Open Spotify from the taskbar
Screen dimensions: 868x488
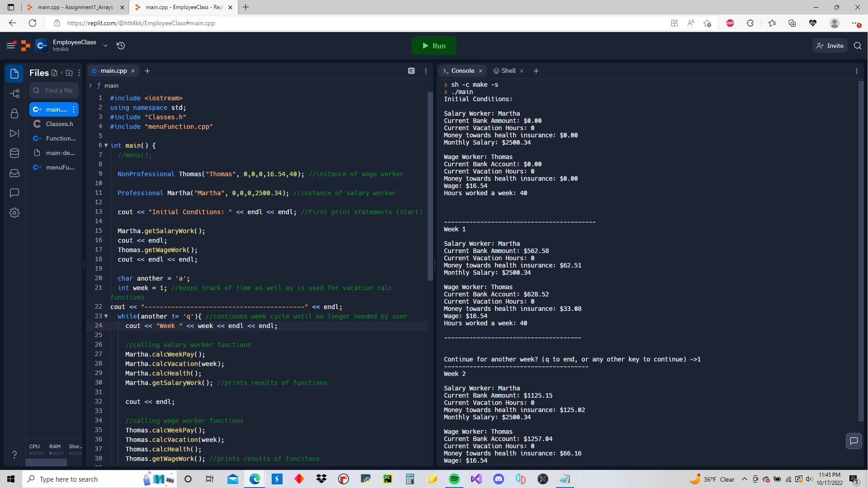(454, 479)
